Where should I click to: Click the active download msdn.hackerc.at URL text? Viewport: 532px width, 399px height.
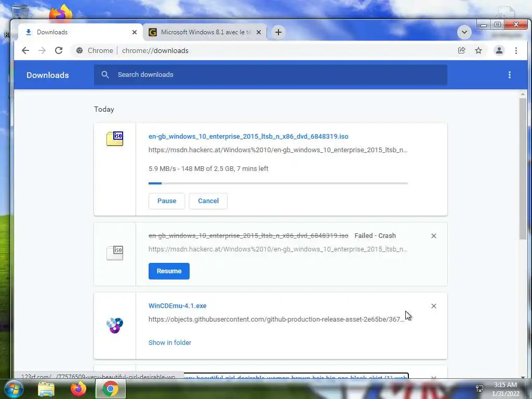(278, 150)
